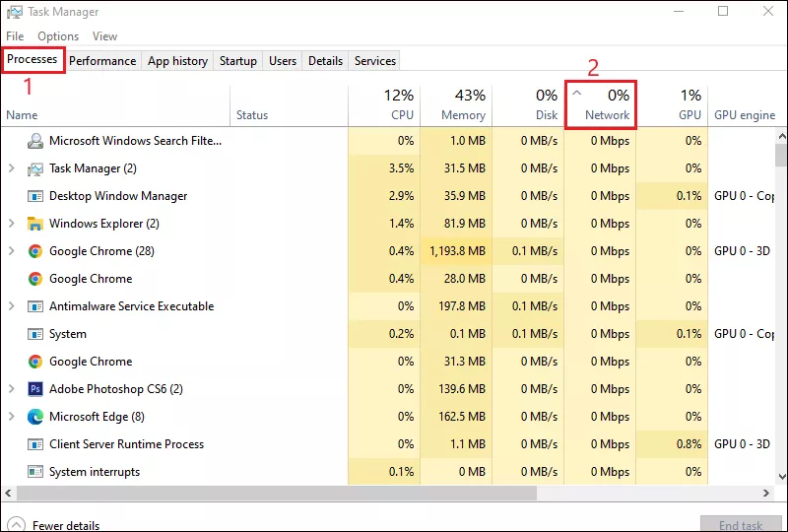Switch to the Details tab
The height and width of the screenshot is (532, 788).
pos(325,61)
